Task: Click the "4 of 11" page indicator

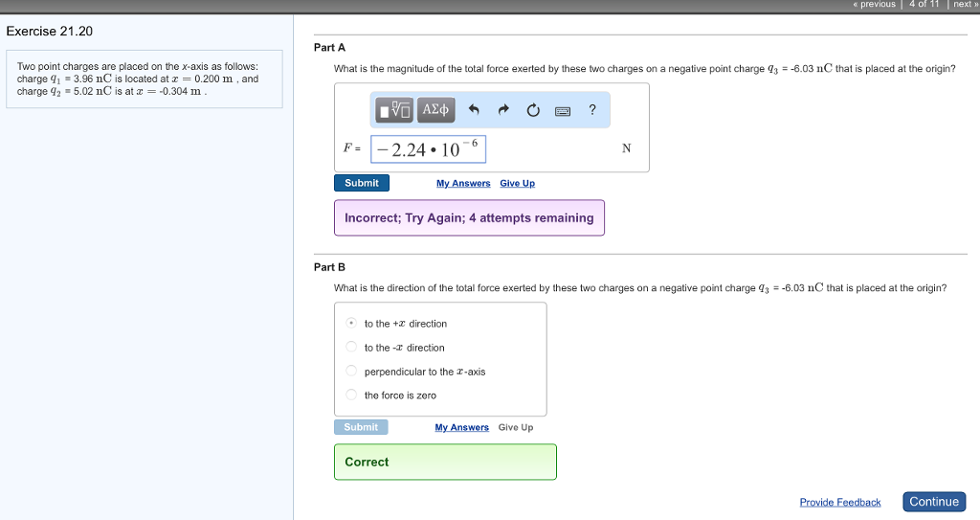Action: pos(924,5)
